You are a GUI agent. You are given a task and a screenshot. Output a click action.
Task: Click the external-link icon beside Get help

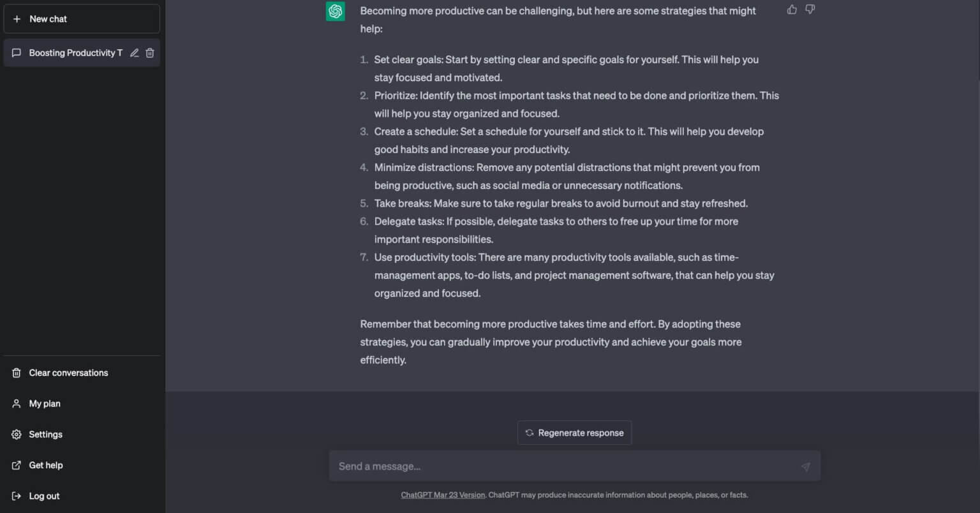[x=17, y=465]
